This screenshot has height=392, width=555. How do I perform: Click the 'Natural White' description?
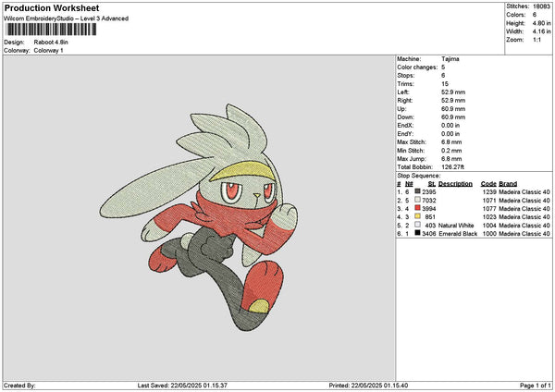pyautogui.click(x=456, y=226)
